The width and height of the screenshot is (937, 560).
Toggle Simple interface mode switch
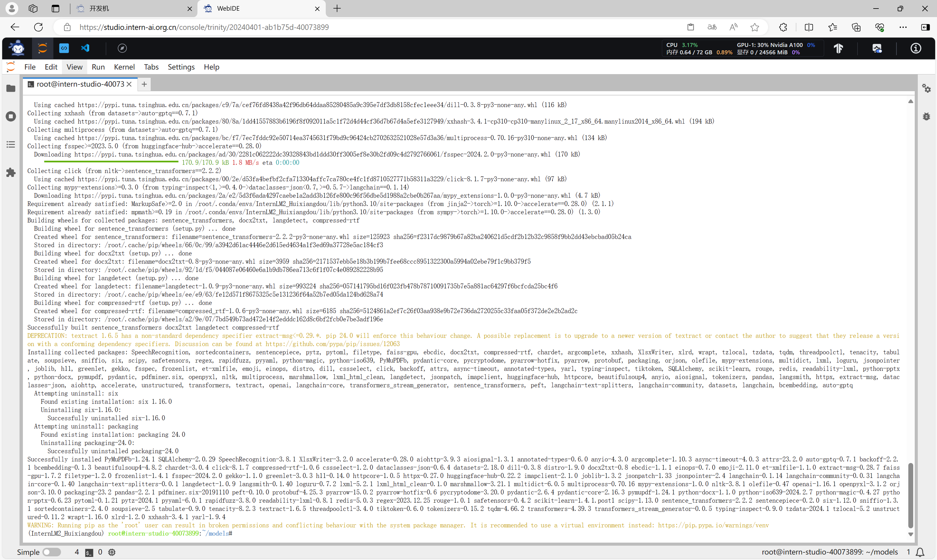[52, 552]
